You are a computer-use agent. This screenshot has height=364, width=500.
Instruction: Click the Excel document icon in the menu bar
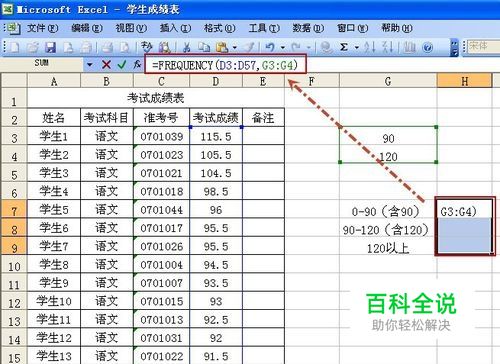pos(14,29)
